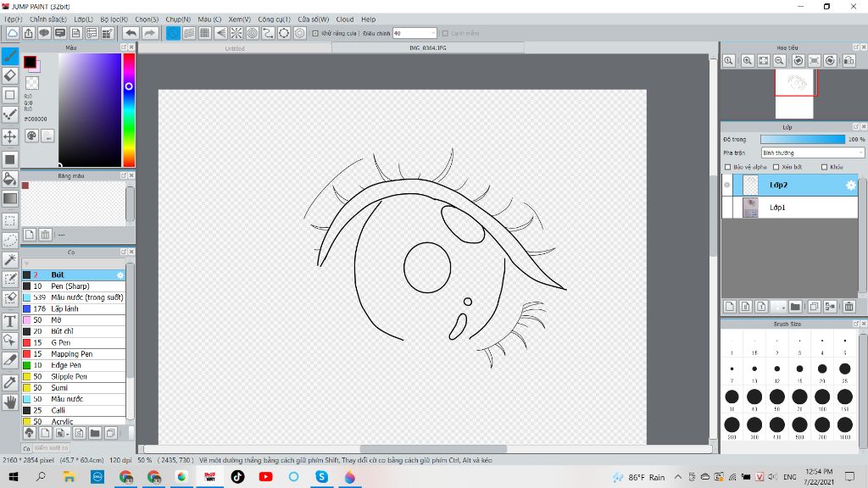Open the Chỉnh sửa (E) menu
Screen dimensions: 868x488
coord(47,19)
